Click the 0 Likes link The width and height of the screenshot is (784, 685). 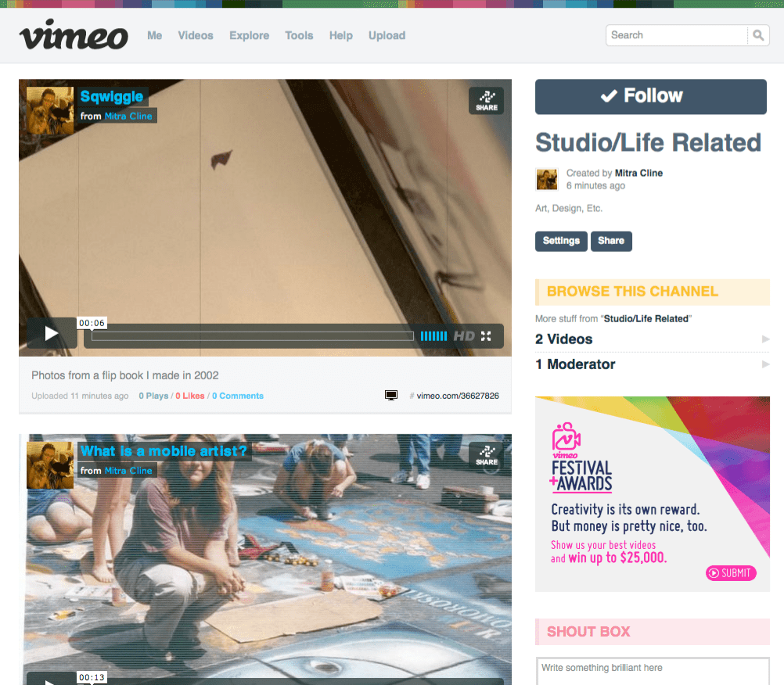190,396
